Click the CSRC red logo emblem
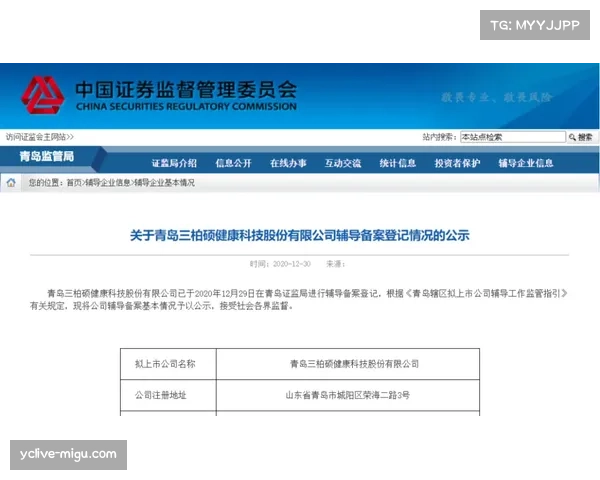 (x=42, y=95)
